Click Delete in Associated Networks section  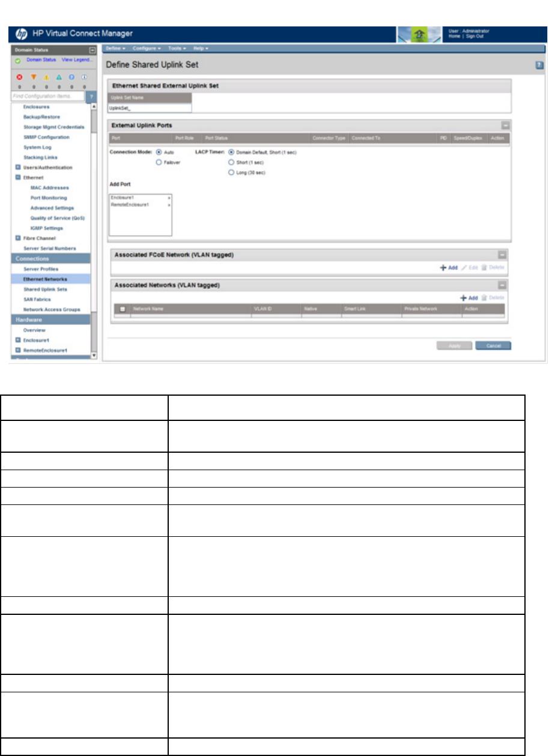pyautogui.click(x=493, y=298)
